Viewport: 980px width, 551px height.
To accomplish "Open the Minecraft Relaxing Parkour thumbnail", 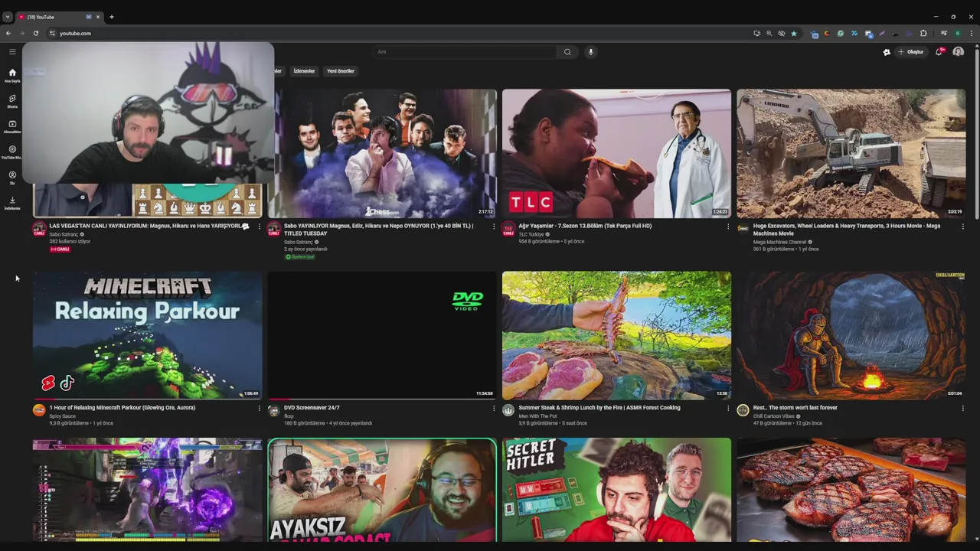I will pos(147,335).
